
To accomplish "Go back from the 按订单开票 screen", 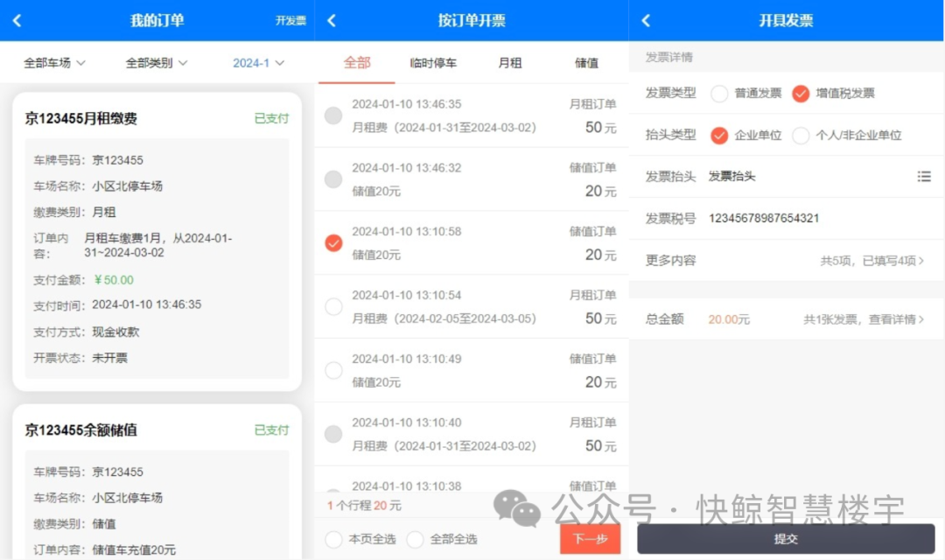I will click(332, 20).
